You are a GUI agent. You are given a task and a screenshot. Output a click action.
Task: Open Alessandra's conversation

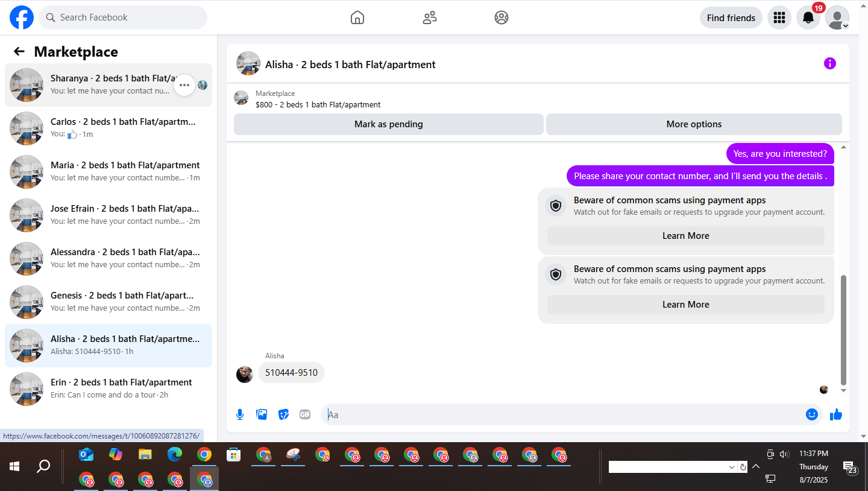click(108, 259)
